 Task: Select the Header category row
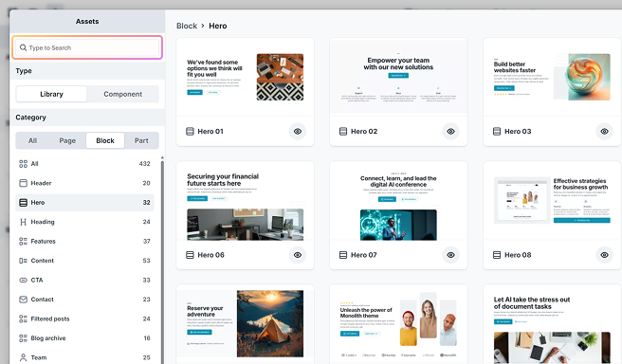click(x=84, y=183)
